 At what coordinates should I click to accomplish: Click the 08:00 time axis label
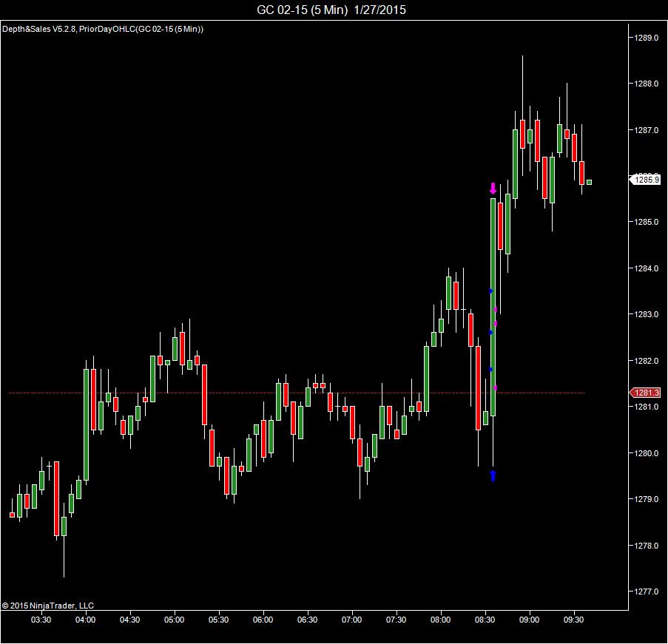(440, 620)
